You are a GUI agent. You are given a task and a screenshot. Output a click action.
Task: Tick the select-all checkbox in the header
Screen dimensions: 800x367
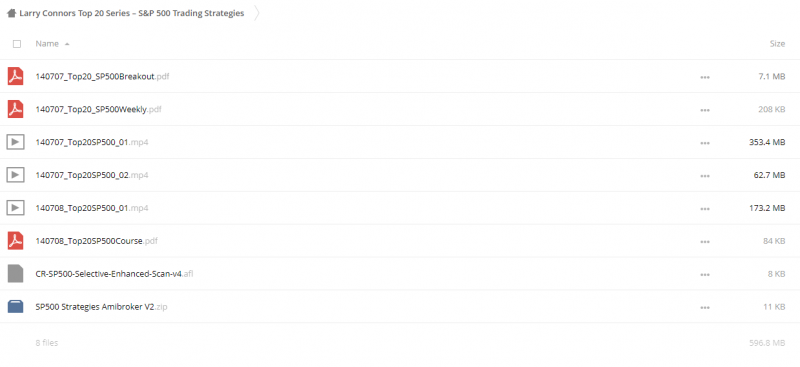pyautogui.click(x=17, y=44)
